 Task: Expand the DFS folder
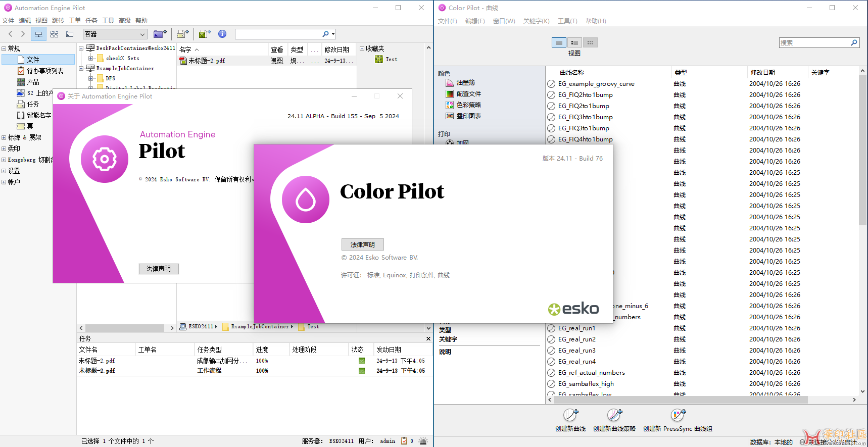pyautogui.click(x=91, y=78)
